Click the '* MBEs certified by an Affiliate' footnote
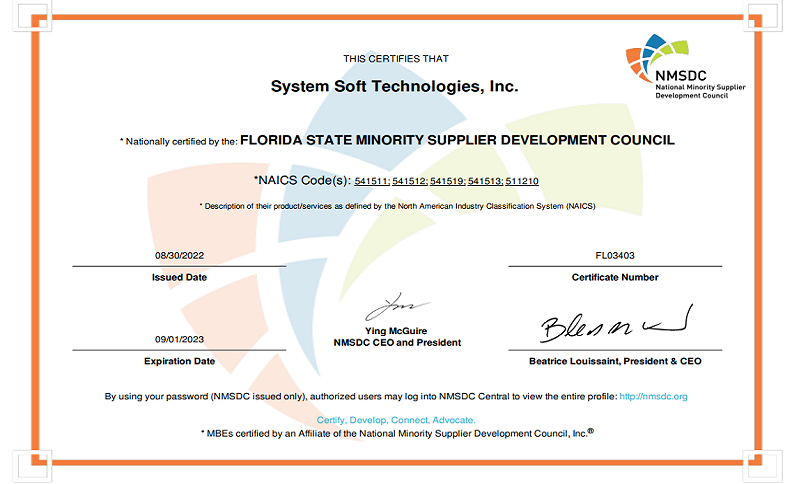The width and height of the screenshot is (792, 484). pos(397,433)
